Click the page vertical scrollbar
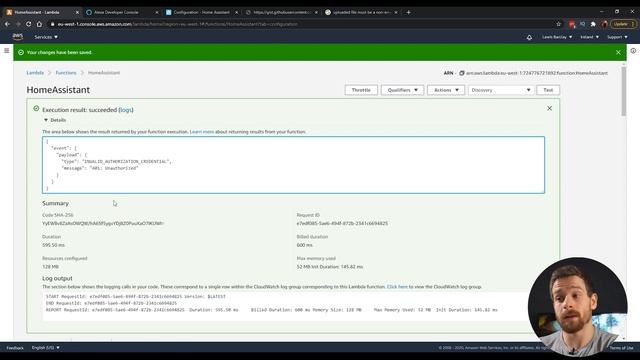640x360 pixels. (623, 91)
